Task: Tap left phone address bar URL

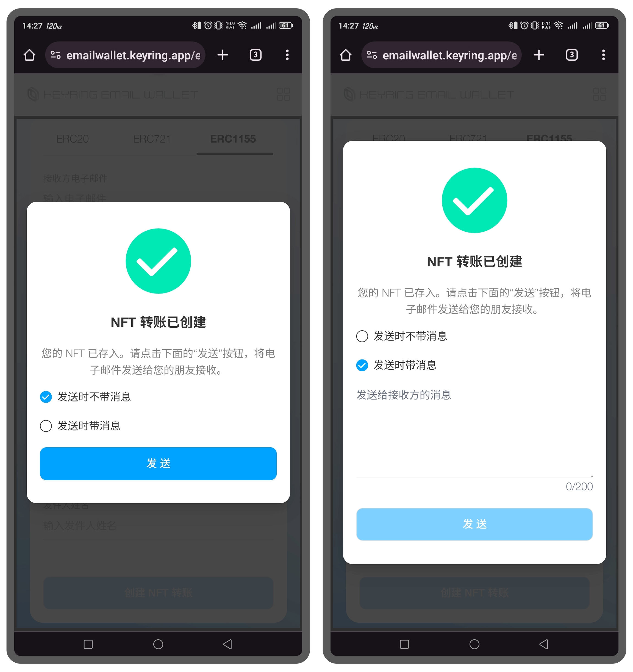Action: [x=133, y=55]
